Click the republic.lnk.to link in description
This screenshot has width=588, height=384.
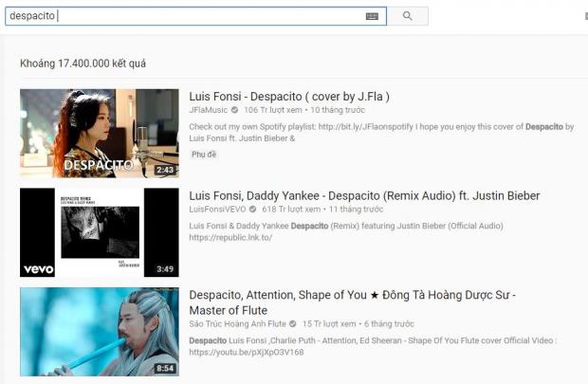coord(229,238)
